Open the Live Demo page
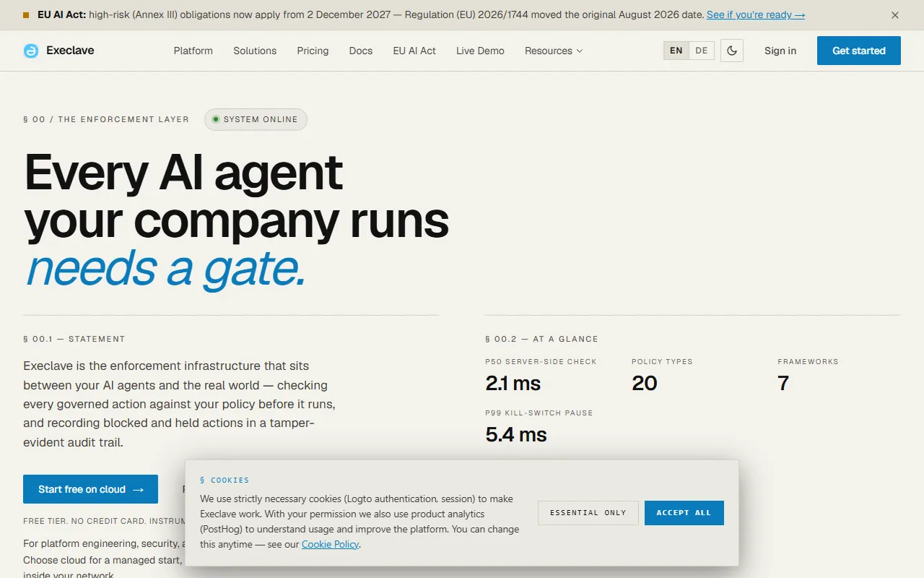924x578 pixels. point(480,51)
